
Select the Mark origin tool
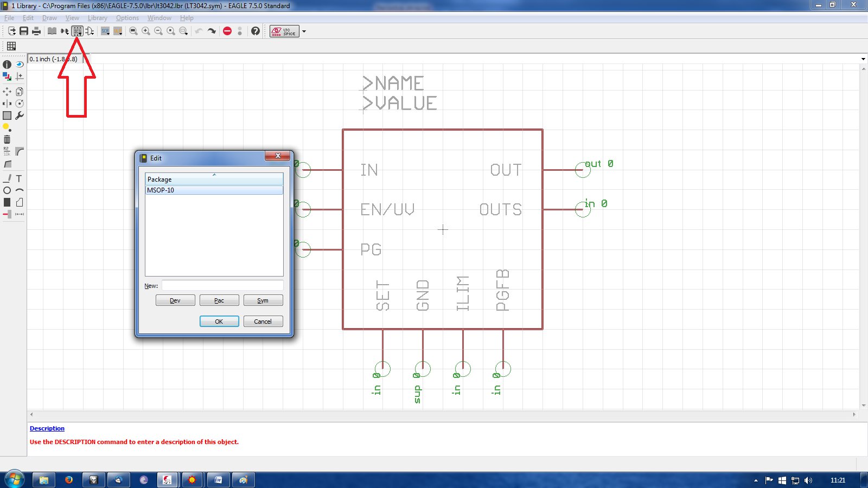tap(20, 76)
